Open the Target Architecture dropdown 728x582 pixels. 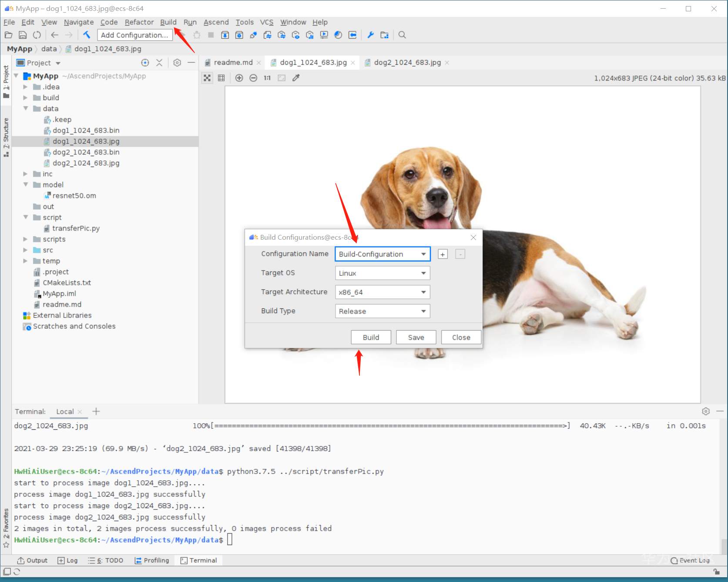382,292
